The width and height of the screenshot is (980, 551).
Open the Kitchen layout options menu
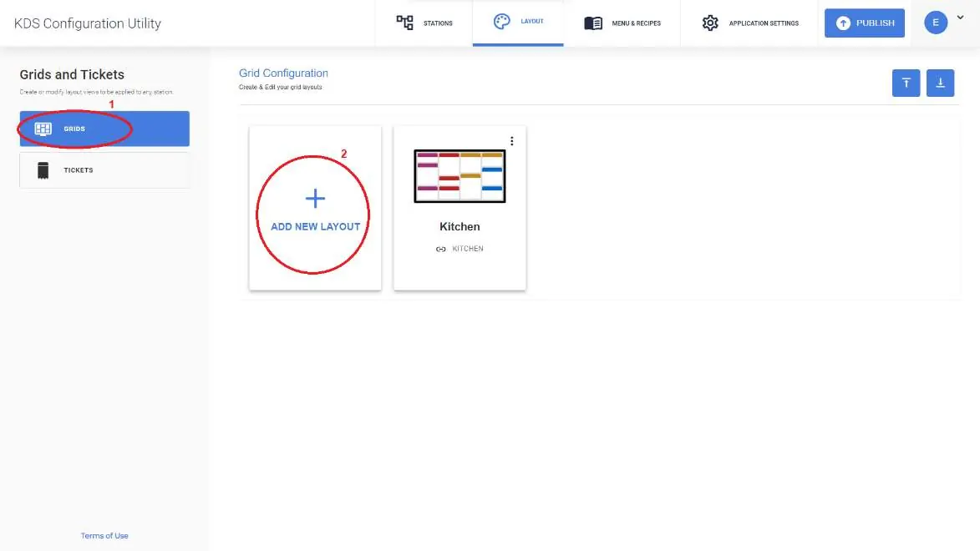pyautogui.click(x=512, y=141)
